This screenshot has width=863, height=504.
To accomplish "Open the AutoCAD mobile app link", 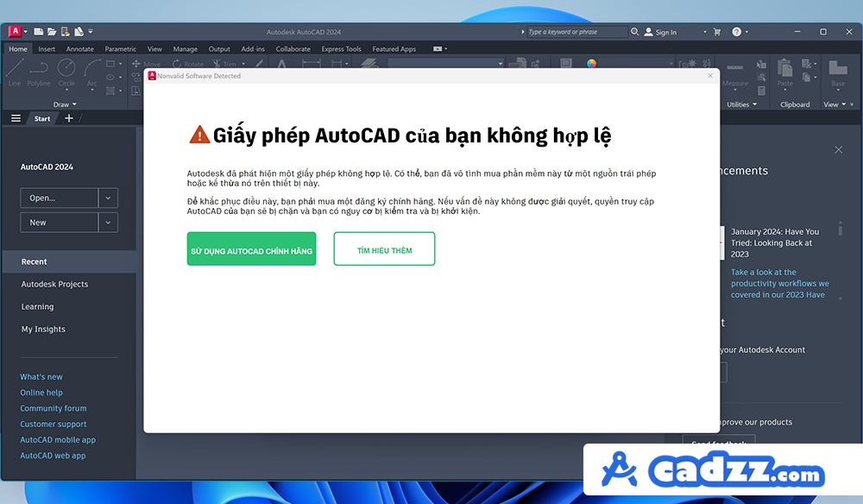I will pos(58,439).
